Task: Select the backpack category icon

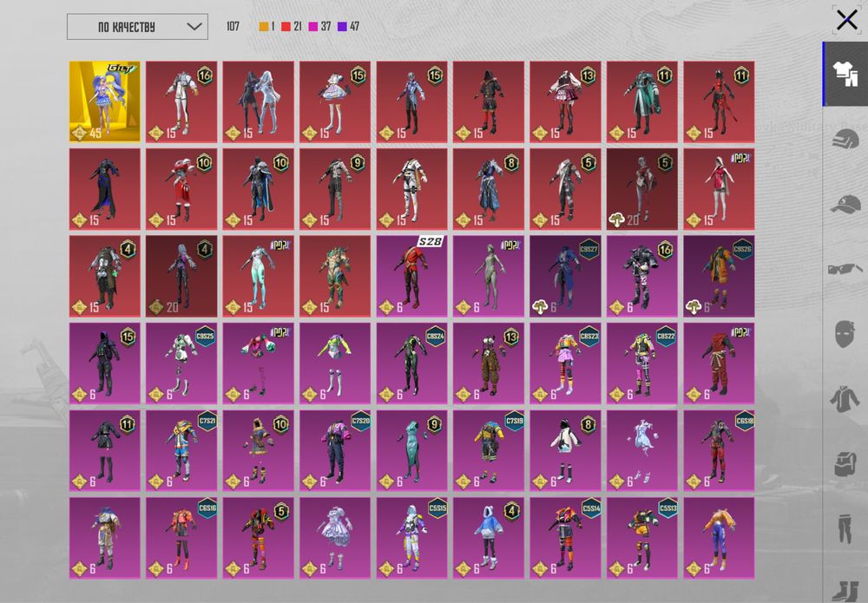Action: [x=845, y=463]
